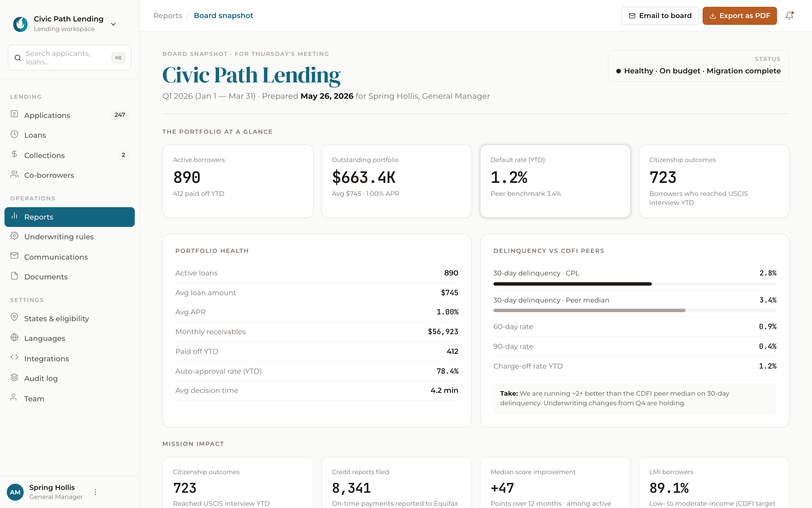Click the Collections dollar icon
The height and width of the screenshot is (508, 812).
point(14,154)
